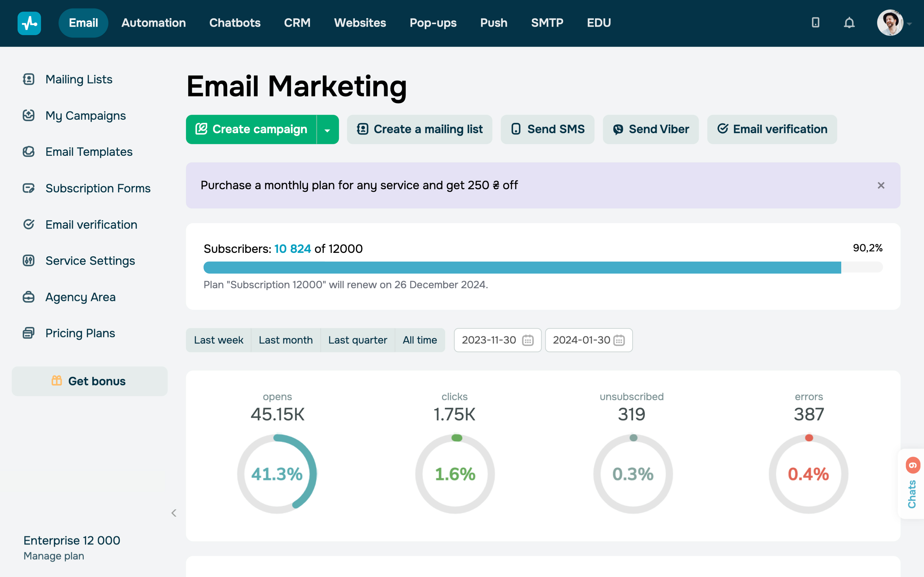Click the Get bonus button
Screen dimensions: 924x577
tap(90, 381)
